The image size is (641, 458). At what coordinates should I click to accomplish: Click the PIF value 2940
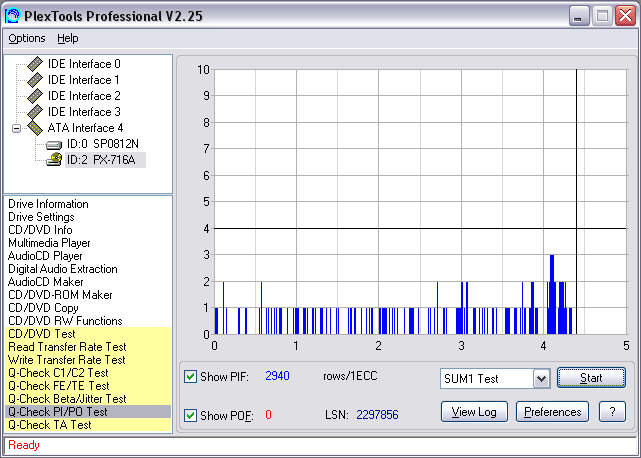(x=277, y=376)
